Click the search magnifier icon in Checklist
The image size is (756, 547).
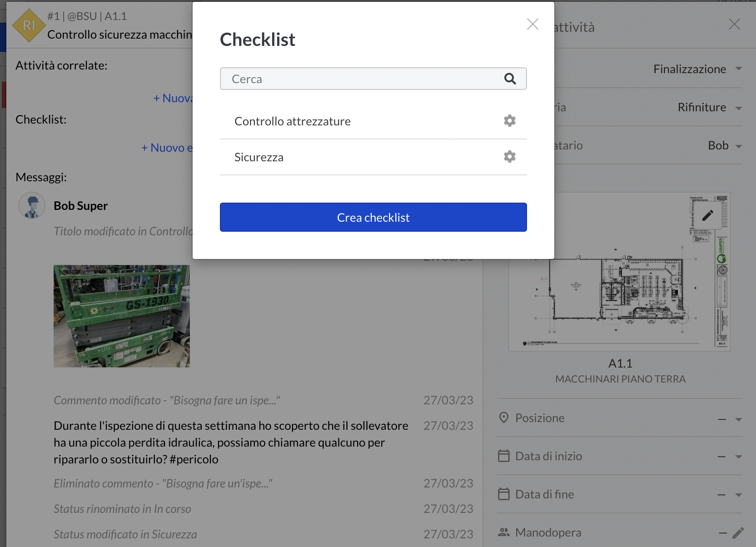(510, 79)
